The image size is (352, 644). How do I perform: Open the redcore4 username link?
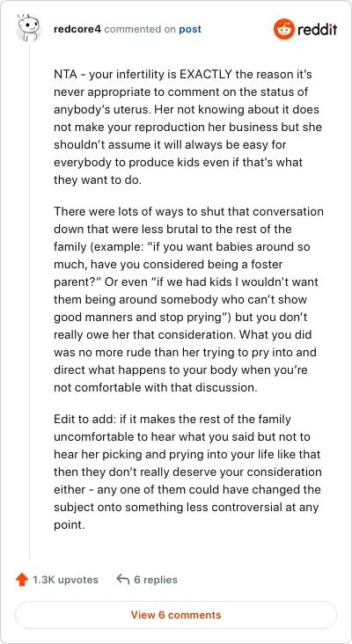pyautogui.click(x=77, y=29)
